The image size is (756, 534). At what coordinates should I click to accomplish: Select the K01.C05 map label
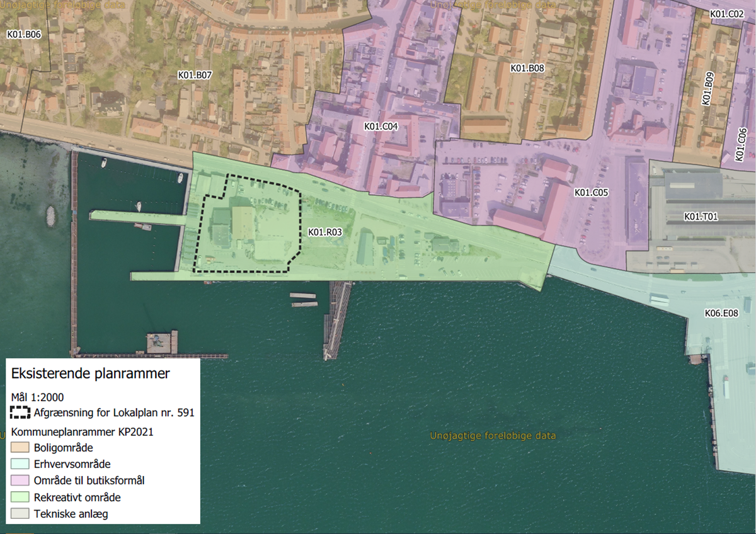coord(591,192)
